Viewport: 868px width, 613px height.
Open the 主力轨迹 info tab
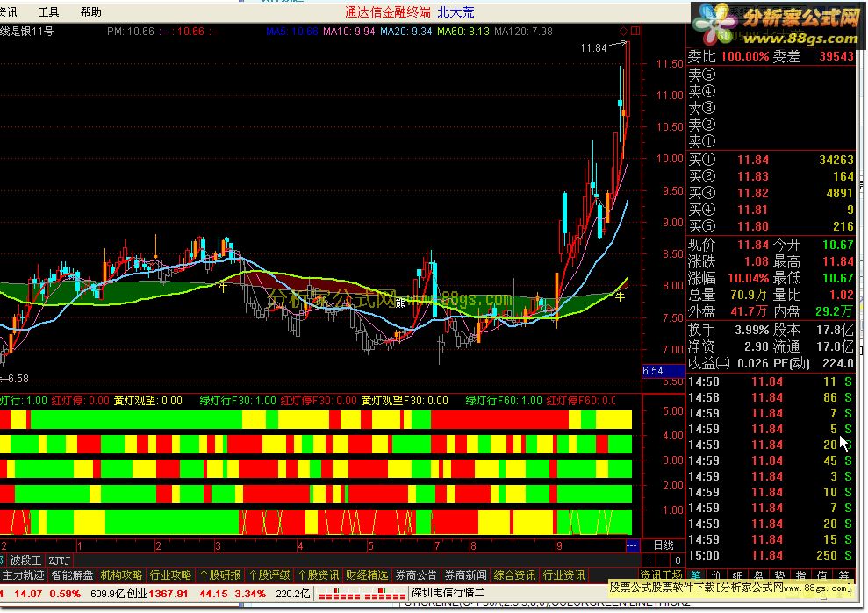[23, 575]
